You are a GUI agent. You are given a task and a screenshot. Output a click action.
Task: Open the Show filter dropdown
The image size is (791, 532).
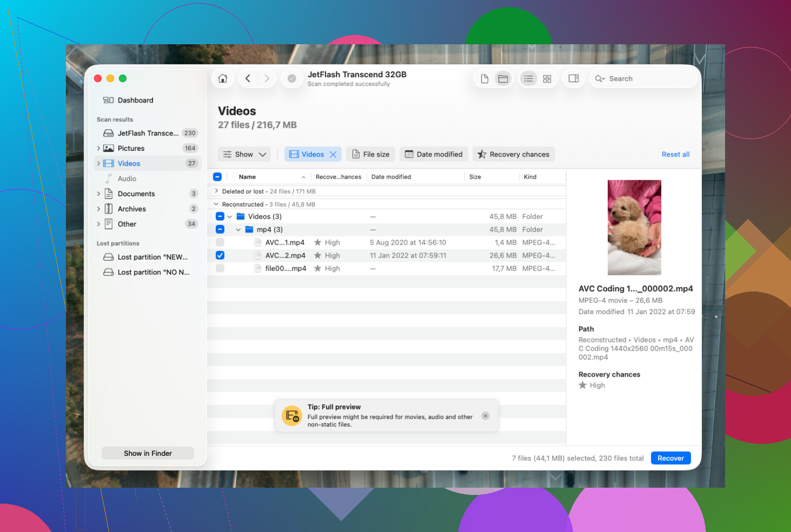coord(245,155)
